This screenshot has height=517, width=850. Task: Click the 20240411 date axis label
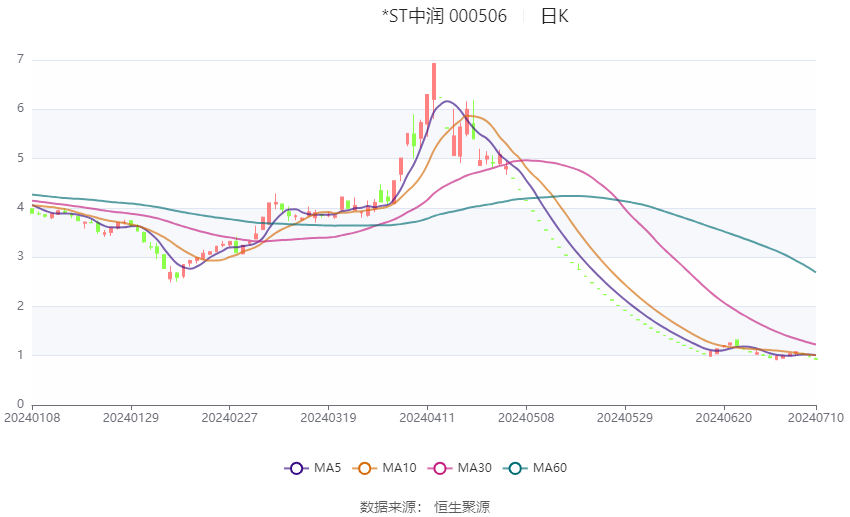pyautogui.click(x=427, y=418)
